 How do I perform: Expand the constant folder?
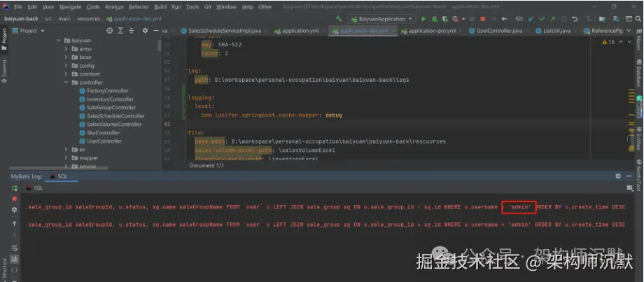[x=66, y=74]
